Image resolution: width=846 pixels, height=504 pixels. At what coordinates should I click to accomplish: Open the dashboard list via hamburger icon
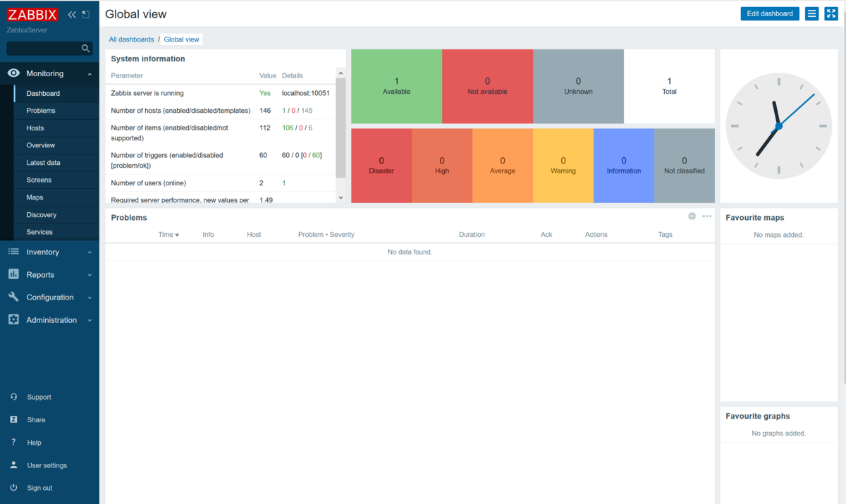click(x=811, y=13)
